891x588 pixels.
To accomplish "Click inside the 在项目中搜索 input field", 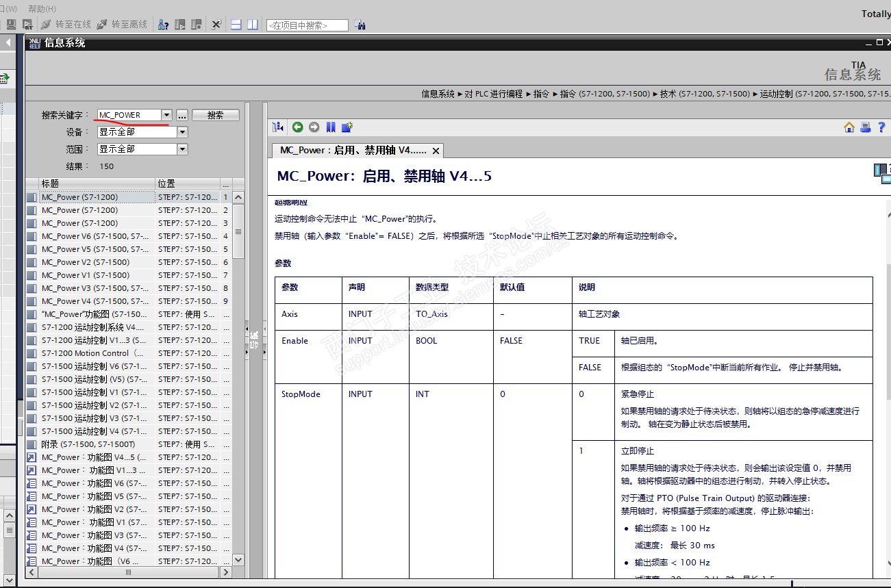I will click(x=307, y=25).
